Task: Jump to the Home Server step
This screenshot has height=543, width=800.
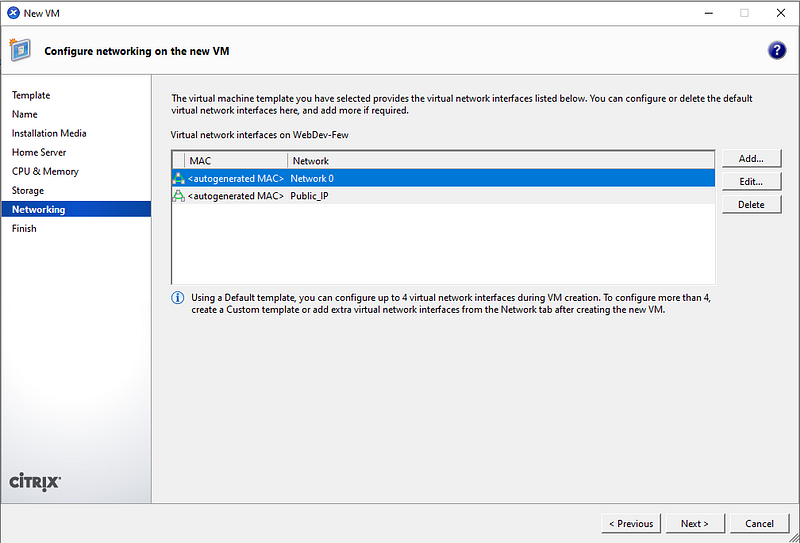Action: [x=39, y=152]
